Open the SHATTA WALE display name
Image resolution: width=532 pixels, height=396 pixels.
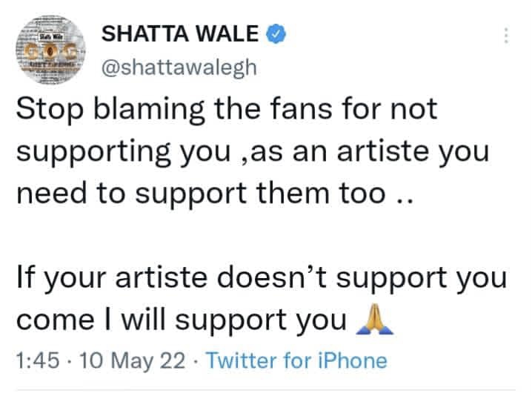point(180,33)
